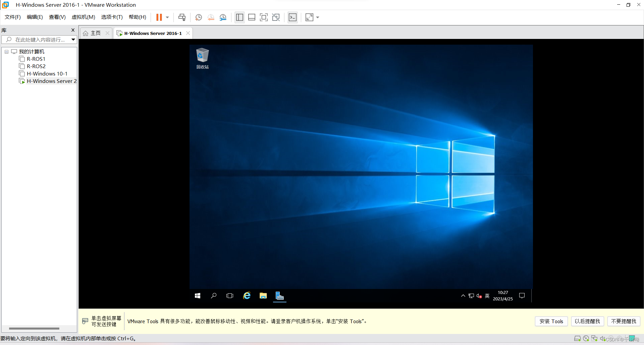
Task: Toggle the thumbnail bar view
Action: pyautogui.click(x=252, y=17)
